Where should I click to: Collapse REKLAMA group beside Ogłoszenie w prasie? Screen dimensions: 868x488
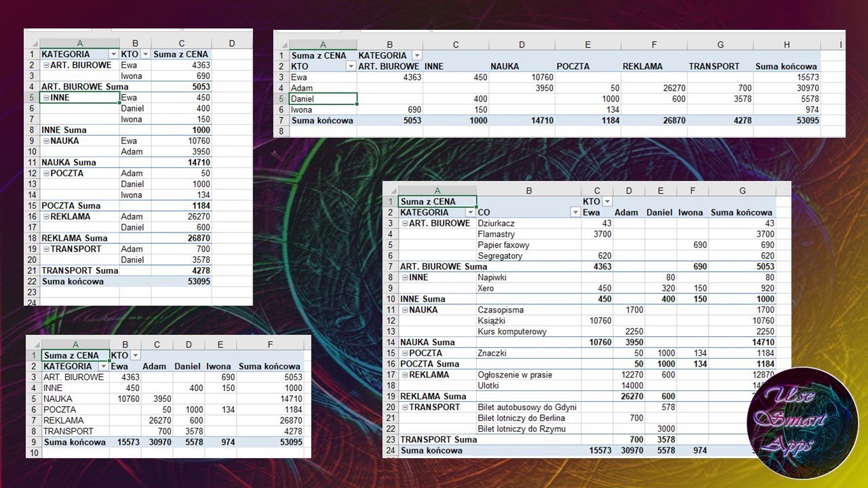(x=405, y=375)
